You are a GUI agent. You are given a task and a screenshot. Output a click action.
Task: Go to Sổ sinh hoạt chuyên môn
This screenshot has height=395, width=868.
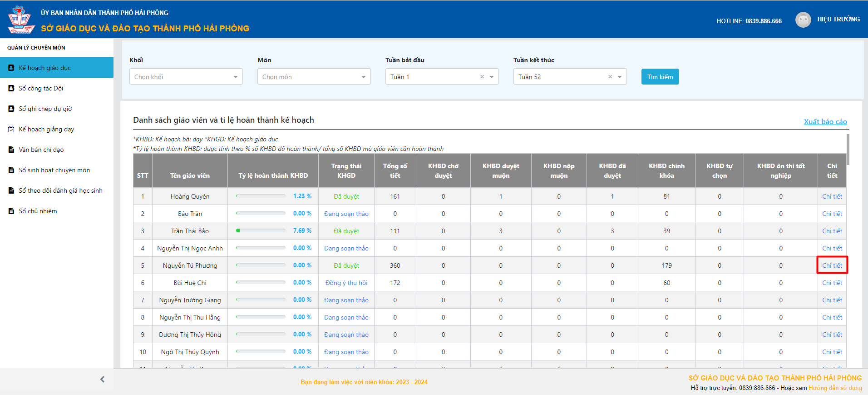(54, 170)
